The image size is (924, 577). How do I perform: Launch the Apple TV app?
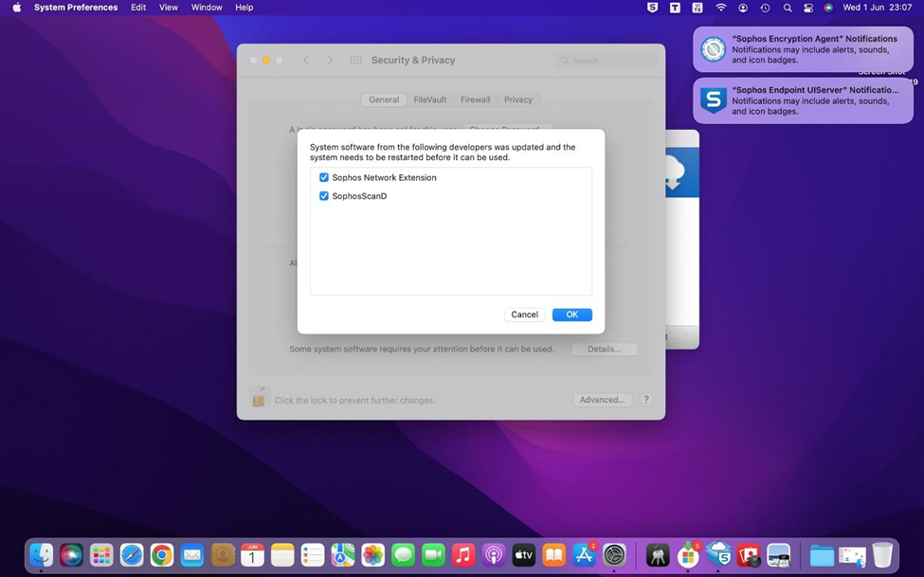tap(523, 555)
